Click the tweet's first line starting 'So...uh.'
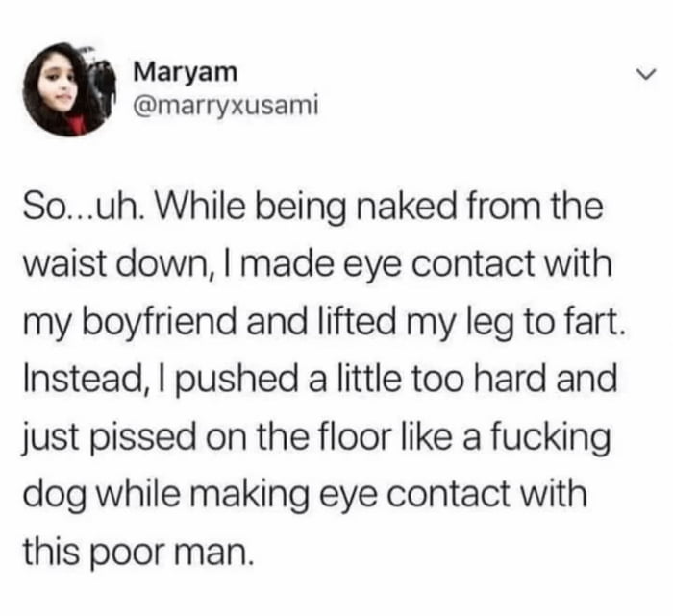This screenshot has width=673, height=616. [x=313, y=208]
